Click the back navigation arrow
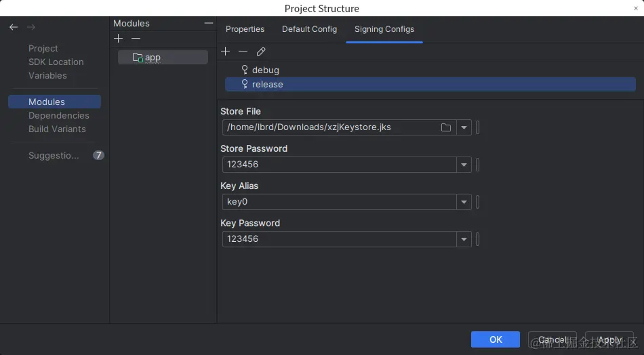The image size is (644, 355). [x=14, y=27]
